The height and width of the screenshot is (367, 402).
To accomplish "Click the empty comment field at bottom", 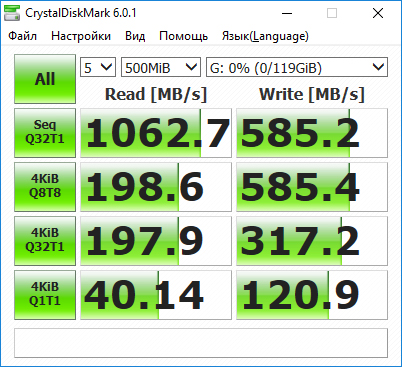I will click(201, 343).
